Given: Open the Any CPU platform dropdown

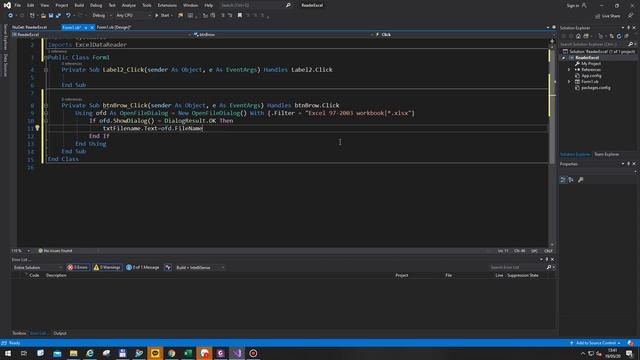Looking at the screenshot, I should (133, 16).
